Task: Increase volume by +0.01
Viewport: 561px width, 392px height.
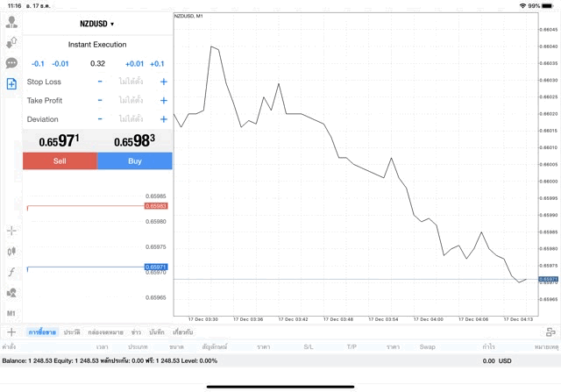Action: (x=134, y=63)
